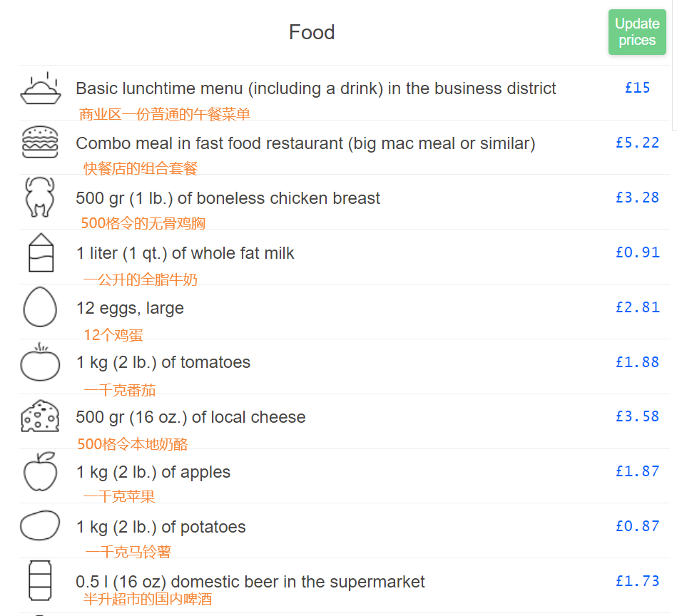677x616 pixels.
Task: Click the apple icon
Action: [x=40, y=471]
